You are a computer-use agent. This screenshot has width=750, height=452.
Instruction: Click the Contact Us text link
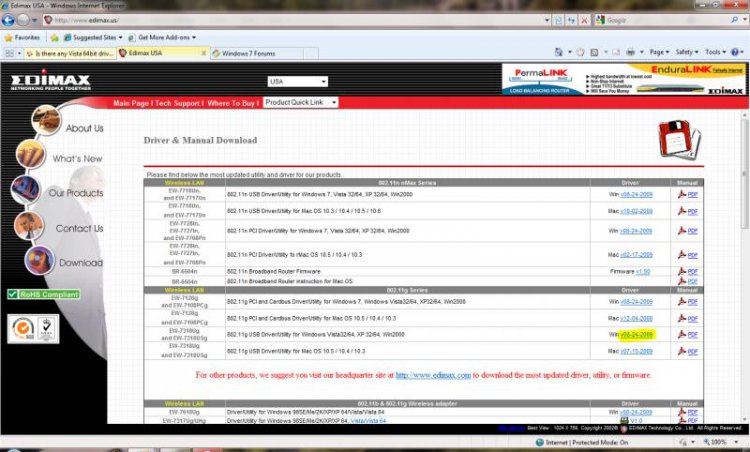[x=79, y=229]
